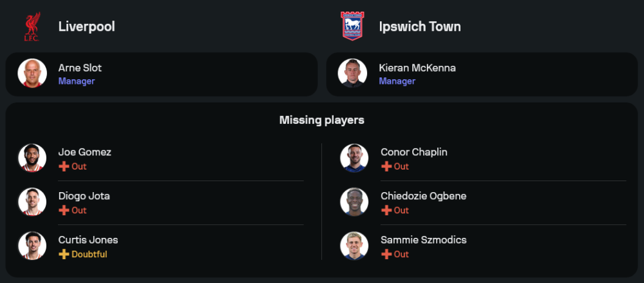644x283 pixels.
Task: Click the yellow doubtful cross under Curtis Jones
Action: click(x=64, y=254)
